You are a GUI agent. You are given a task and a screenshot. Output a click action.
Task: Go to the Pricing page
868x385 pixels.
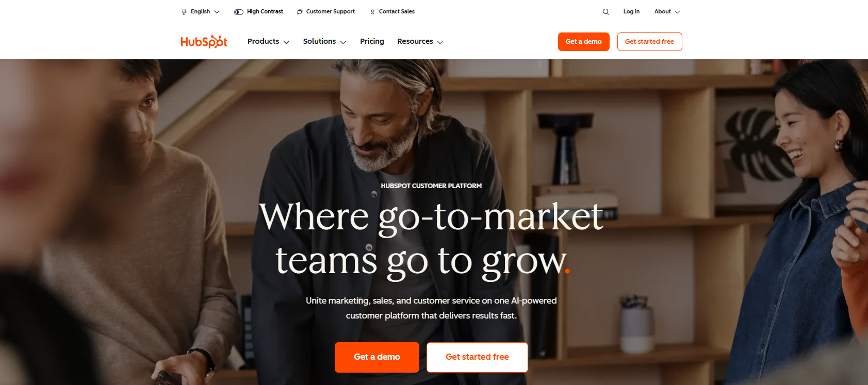[372, 41]
